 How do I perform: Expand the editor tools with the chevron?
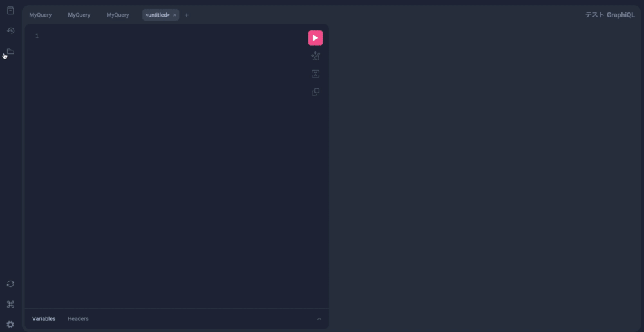319,319
